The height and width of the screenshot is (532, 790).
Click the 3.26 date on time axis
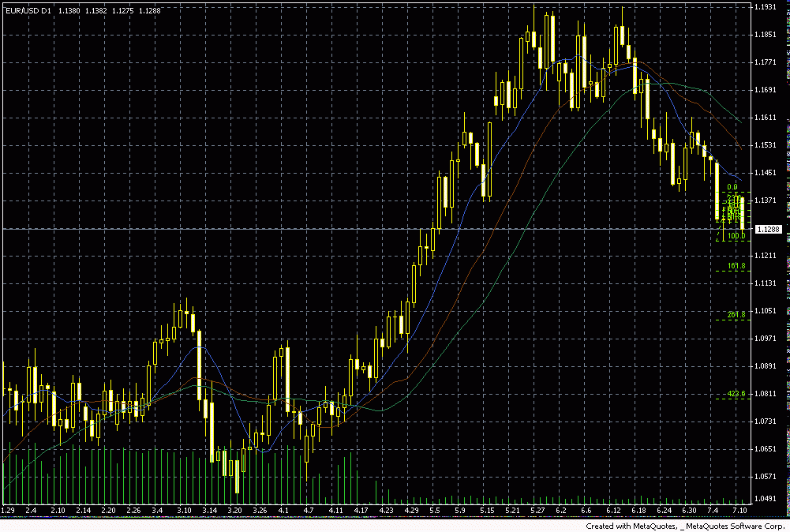[260, 511]
